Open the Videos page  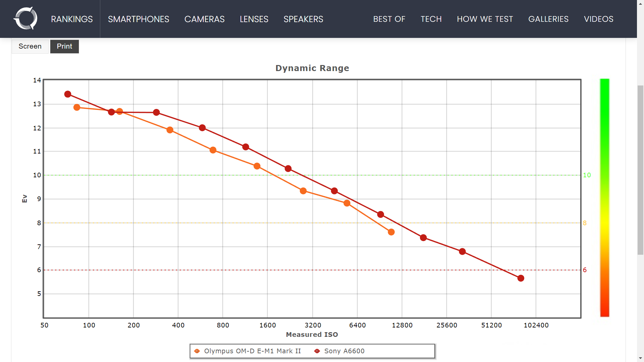pos(598,19)
